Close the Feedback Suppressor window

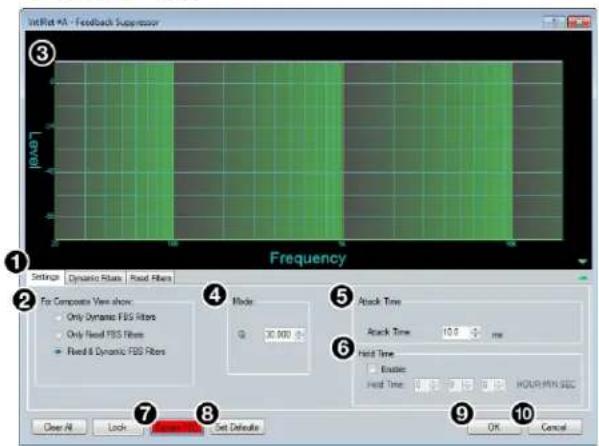[578, 22]
